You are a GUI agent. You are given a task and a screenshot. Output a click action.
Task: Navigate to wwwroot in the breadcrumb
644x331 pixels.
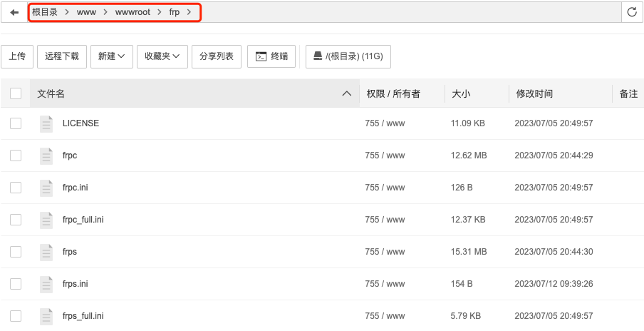tap(133, 12)
